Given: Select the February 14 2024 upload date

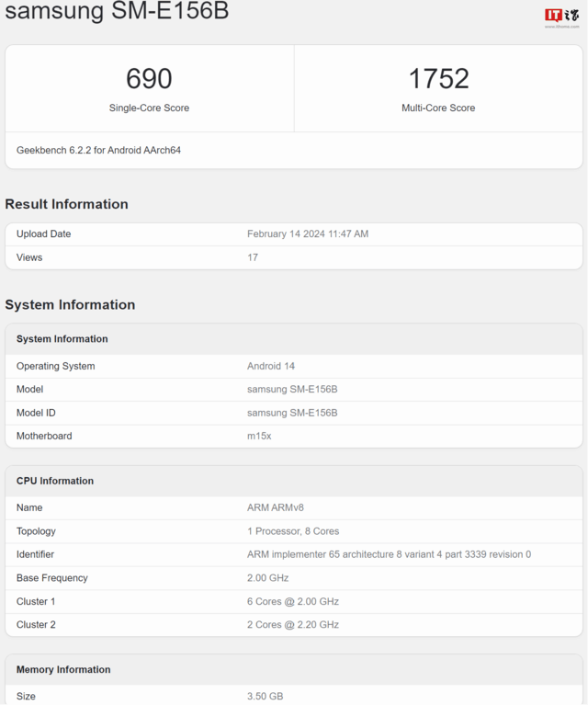Looking at the screenshot, I should [307, 234].
